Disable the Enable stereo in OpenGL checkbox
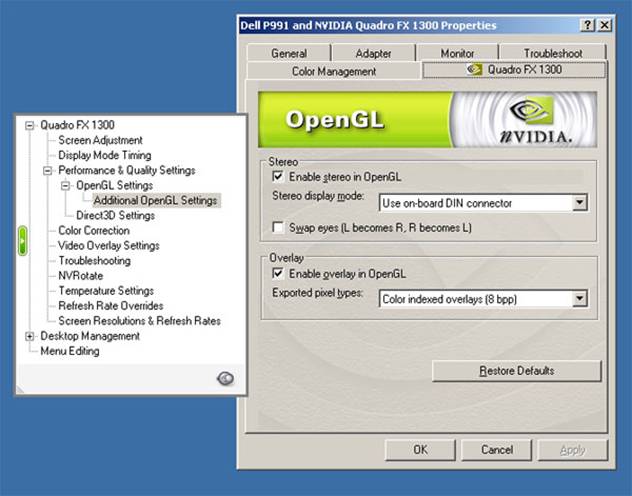 pyautogui.click(x=279, y=176)
